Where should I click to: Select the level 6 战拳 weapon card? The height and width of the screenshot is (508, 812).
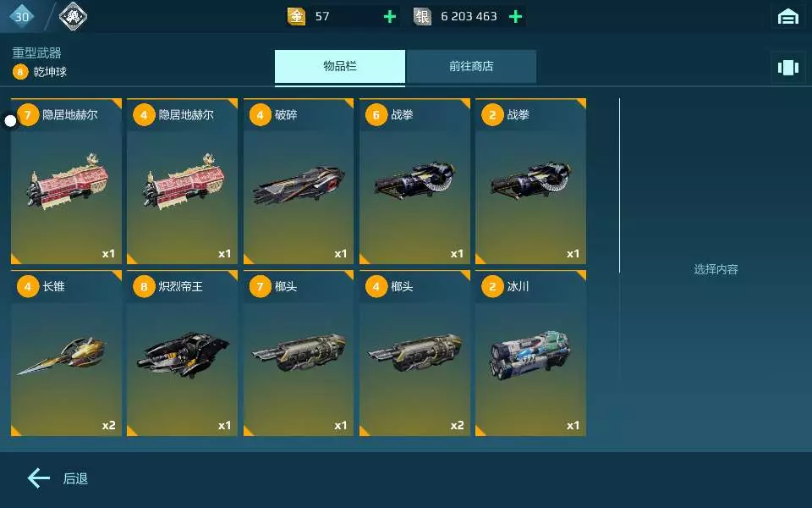pos(414,181)
